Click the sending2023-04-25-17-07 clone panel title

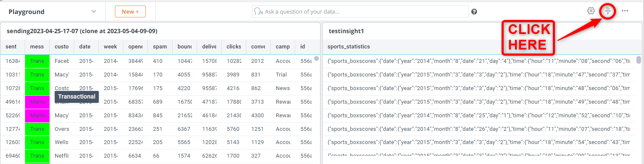click(82, 31)
